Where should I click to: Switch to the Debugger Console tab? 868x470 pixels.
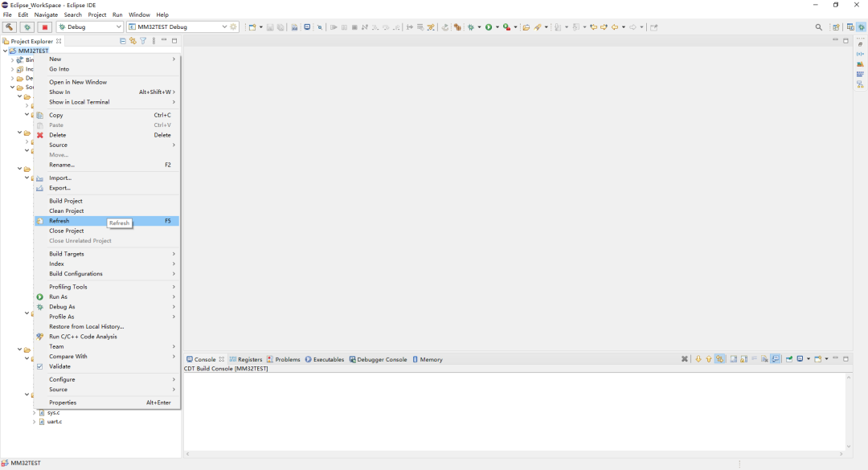click(378, 359)
